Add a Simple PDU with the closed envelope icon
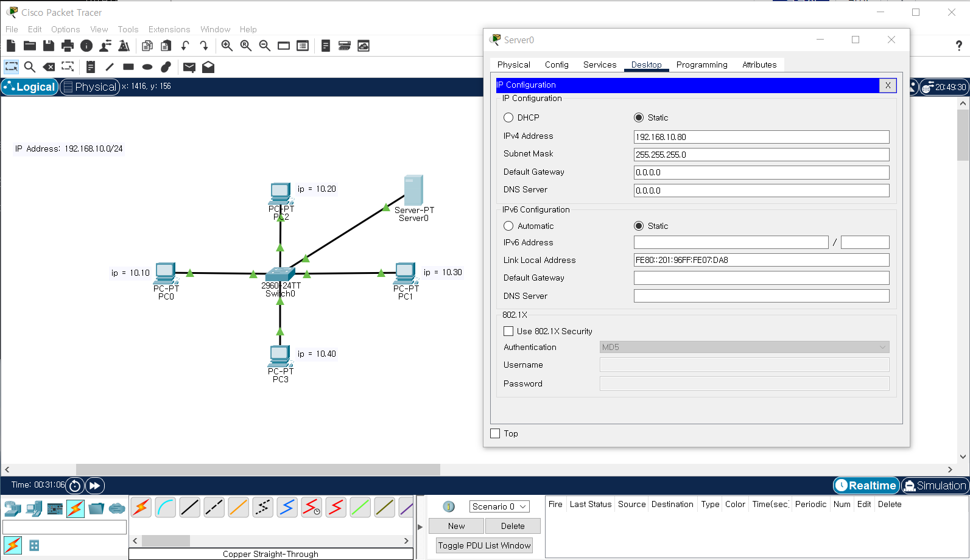 coord(189,67)
